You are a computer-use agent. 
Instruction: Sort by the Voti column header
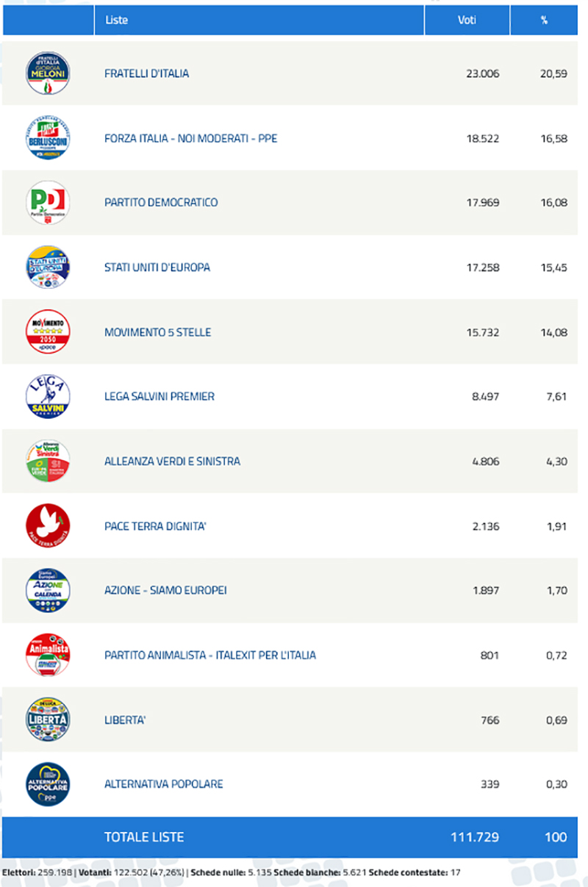(467, 21)
